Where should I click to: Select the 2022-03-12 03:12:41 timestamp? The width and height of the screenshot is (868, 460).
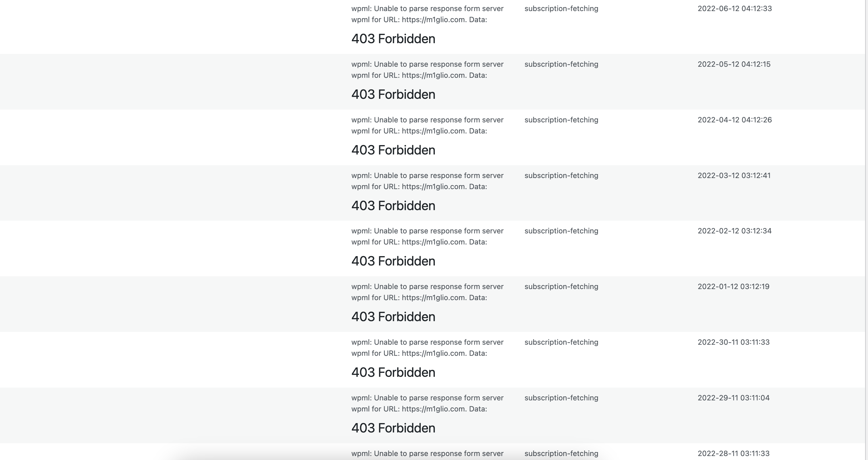(734, 175)
